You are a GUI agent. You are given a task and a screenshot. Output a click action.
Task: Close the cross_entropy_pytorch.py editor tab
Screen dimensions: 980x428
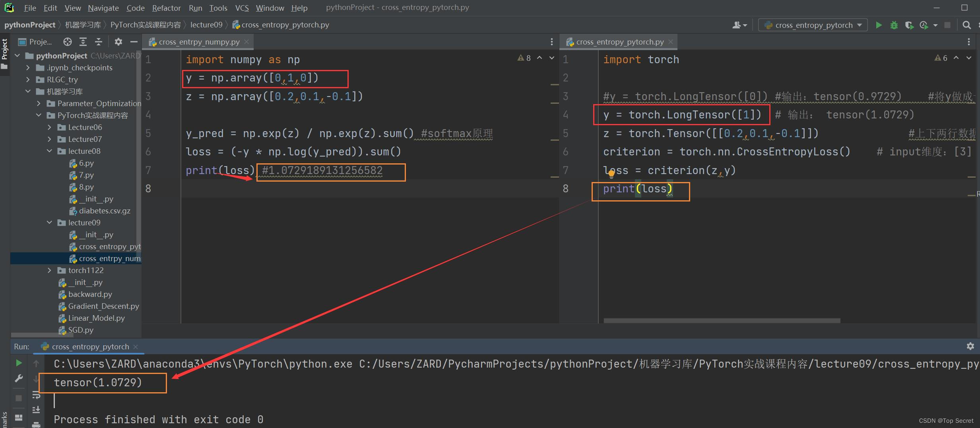click(671, 42)
